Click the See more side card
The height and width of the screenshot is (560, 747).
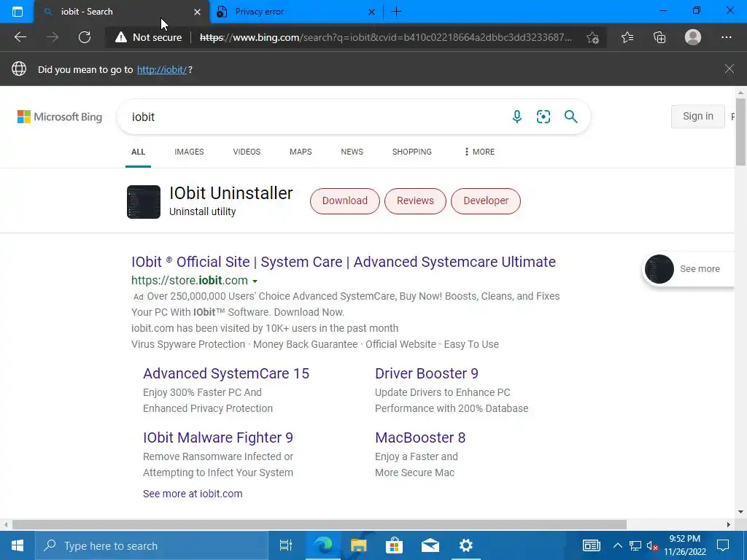point(689,269)
